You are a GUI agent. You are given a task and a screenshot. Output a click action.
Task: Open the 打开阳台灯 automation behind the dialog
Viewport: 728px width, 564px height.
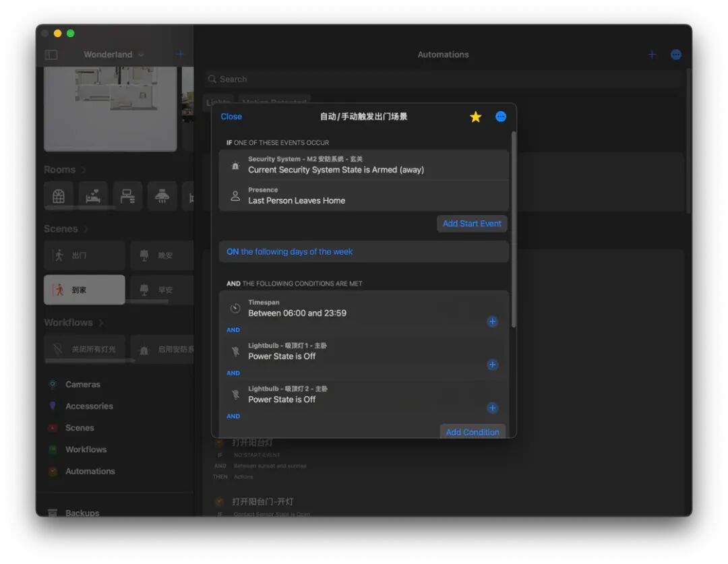pyautogui.click(x=252, y=443)
